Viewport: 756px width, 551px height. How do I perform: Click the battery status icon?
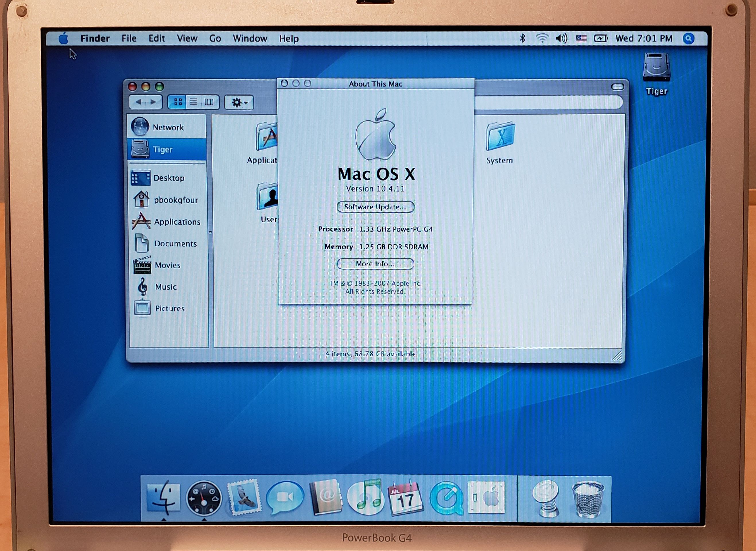tap(601, 39)
